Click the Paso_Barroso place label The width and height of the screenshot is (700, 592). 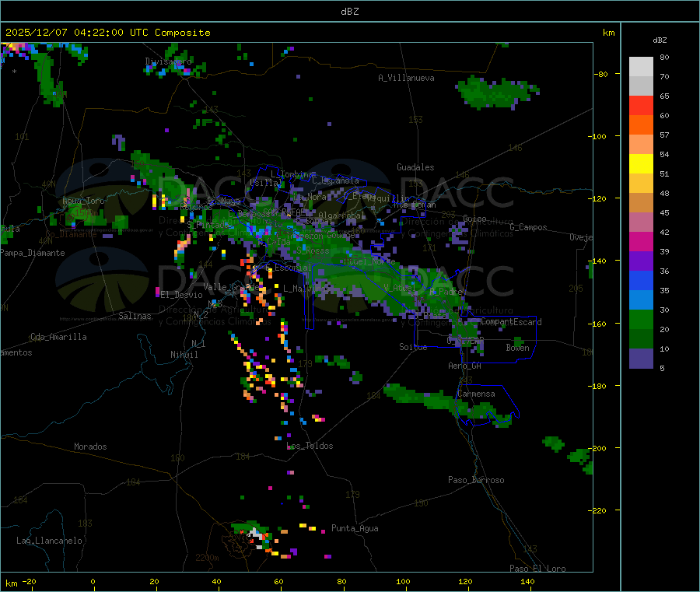[476, 480]
